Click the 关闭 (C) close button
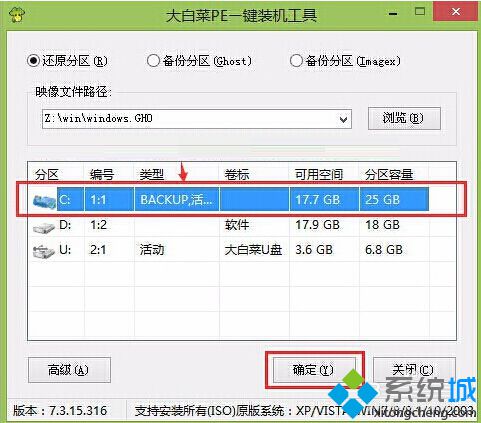This screenshot has height=423, width=481. 414,370
